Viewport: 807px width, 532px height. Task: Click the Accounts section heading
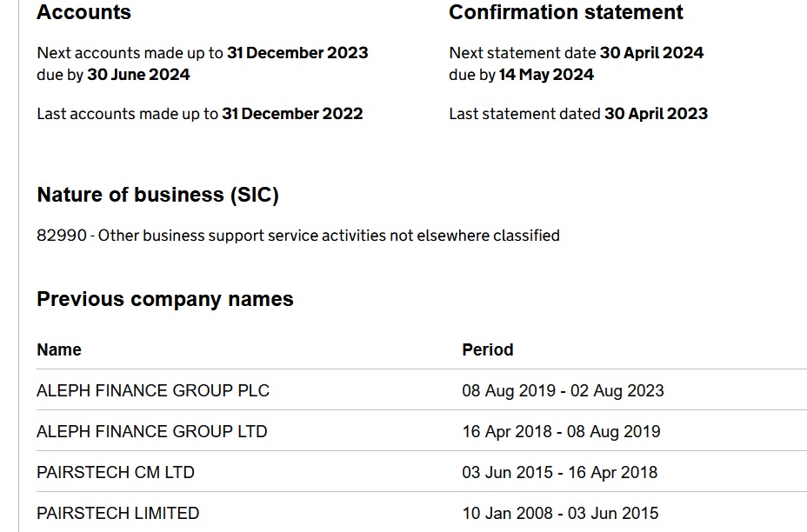(x=83, y=12)
